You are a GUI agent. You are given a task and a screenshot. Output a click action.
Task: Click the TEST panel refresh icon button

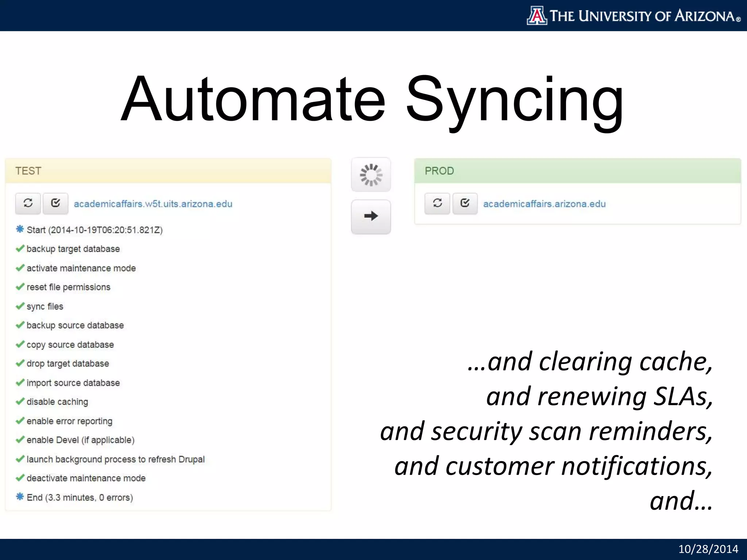click(x=28, y=203)
